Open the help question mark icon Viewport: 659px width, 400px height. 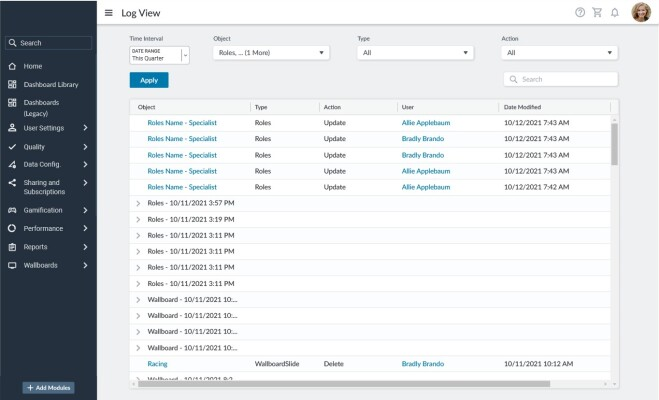pyautogui.click(x=580, y=13)
